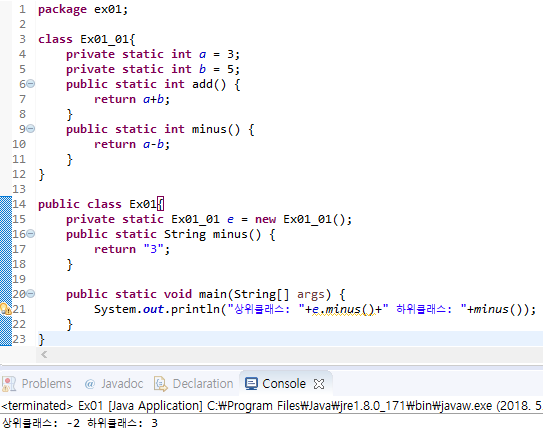
Task: Collapse the add() method fold at line 6
Action: point(30,84)
